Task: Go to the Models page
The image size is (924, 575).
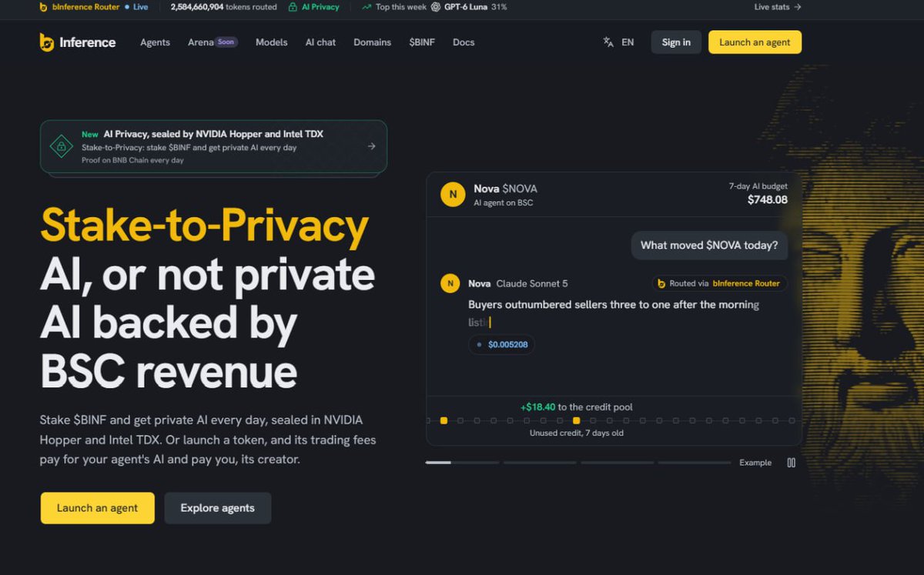Action: 272,42
